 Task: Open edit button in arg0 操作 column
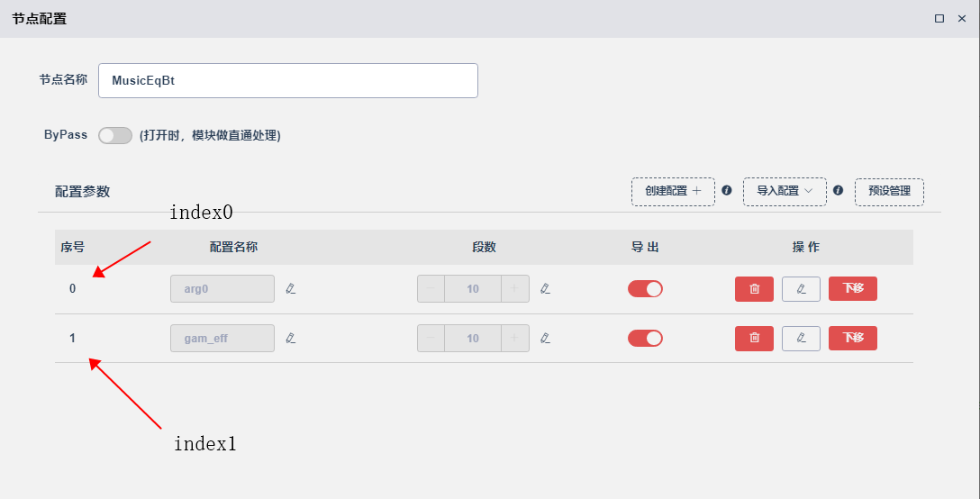click(x=801, y=289)
